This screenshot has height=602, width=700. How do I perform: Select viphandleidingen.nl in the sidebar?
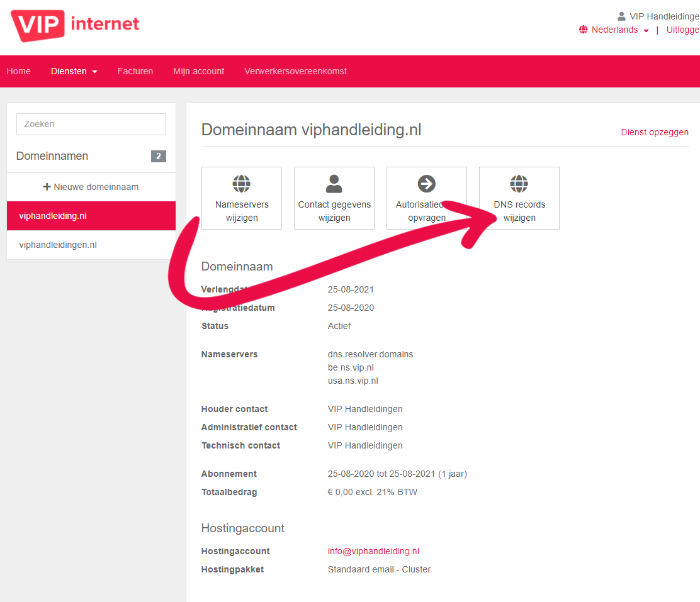(91, 245)
